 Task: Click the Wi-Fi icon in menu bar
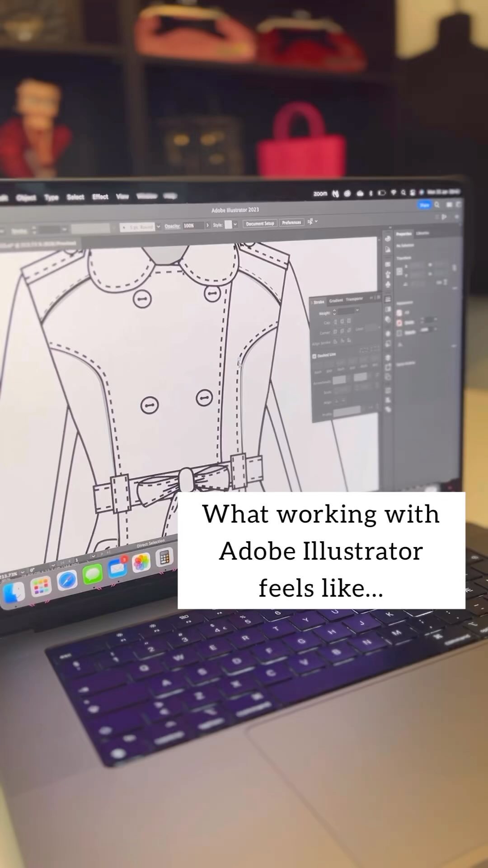point(394,193)
